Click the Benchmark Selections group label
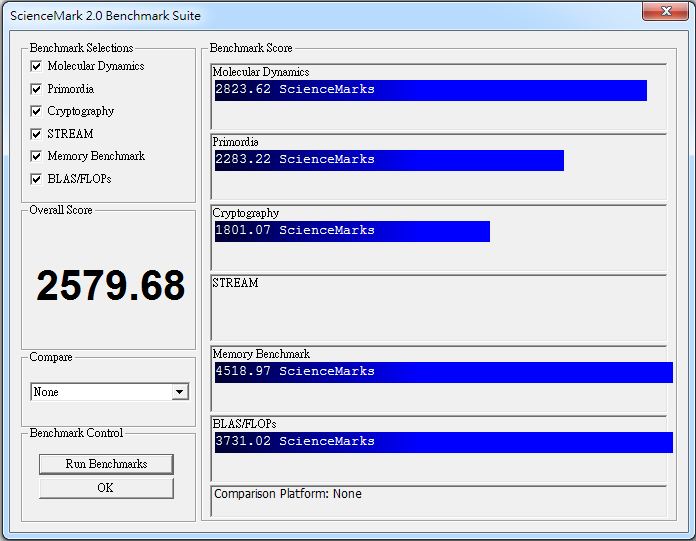The height and width of the screenshot is (541, 696). [81, 48]
